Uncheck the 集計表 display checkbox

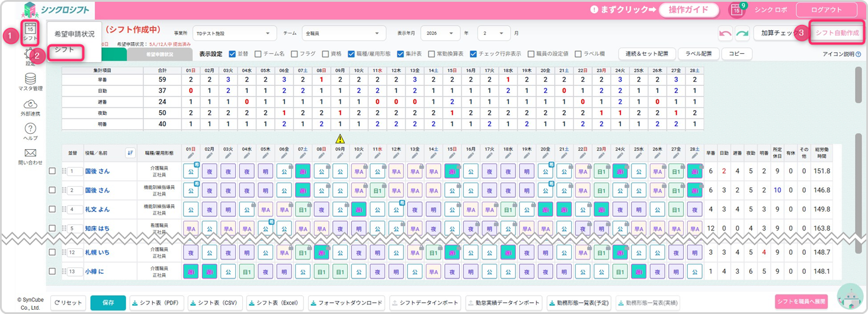click(x=401, y=54)
